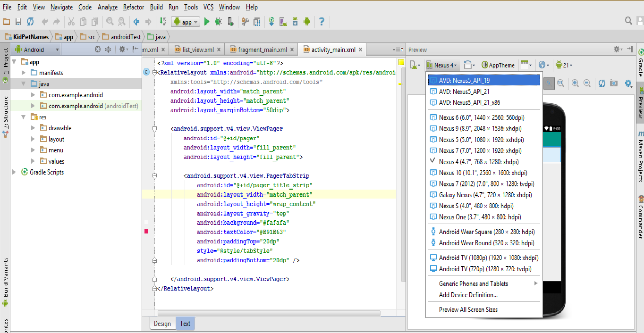Save all files with the floppy icon
This screenshot has height=333, width=644.
click(x=18, y=22)
